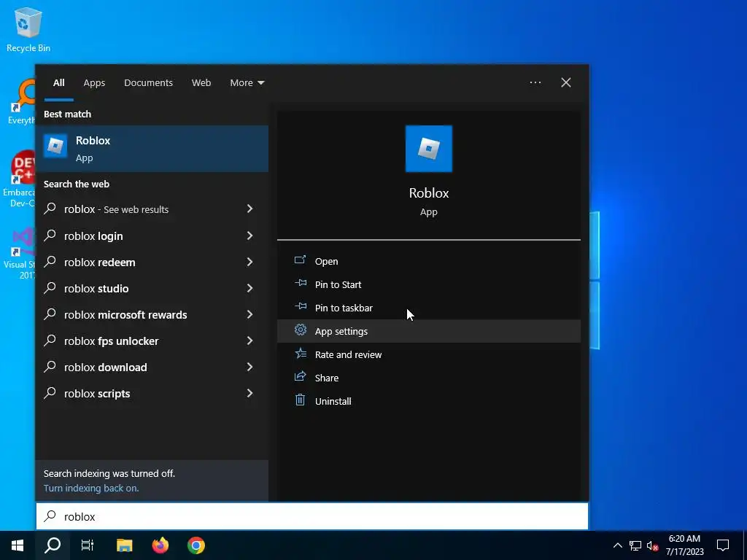Image resolution: width=747 pixels, height=560 pixels.
Task: Expand arrow for 'roblox download' suggestion
Action: (249, 366)
